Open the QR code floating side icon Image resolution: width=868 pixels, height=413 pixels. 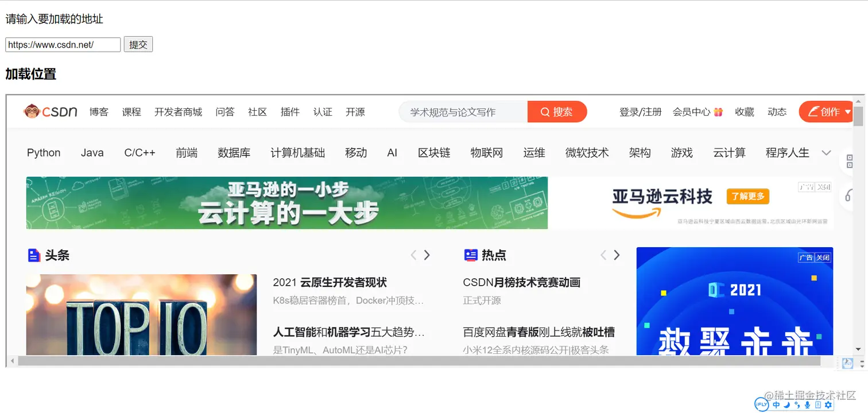click(x=848, y=162)
